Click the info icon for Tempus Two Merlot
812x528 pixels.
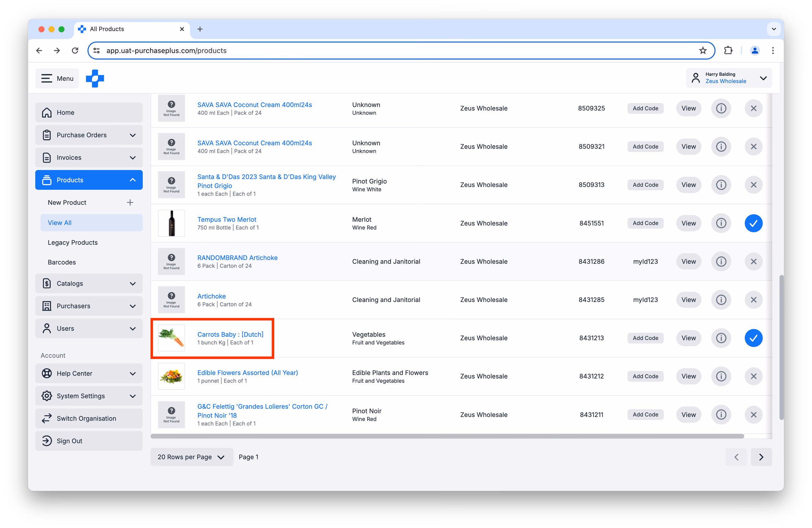tap(721, 223)
